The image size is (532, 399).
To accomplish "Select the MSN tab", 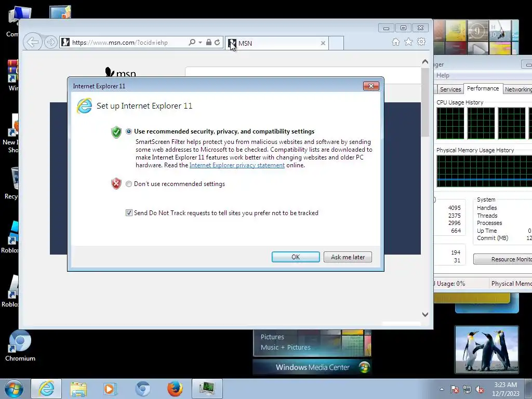I will pos(276,43).
